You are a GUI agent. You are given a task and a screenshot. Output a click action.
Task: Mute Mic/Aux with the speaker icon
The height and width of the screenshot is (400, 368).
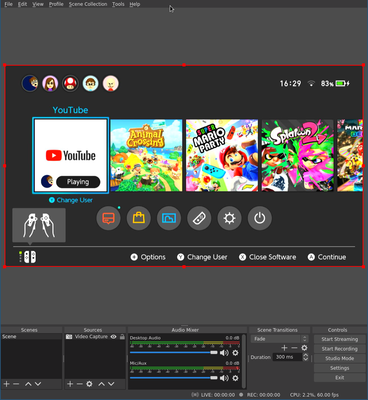click(224, 378)
